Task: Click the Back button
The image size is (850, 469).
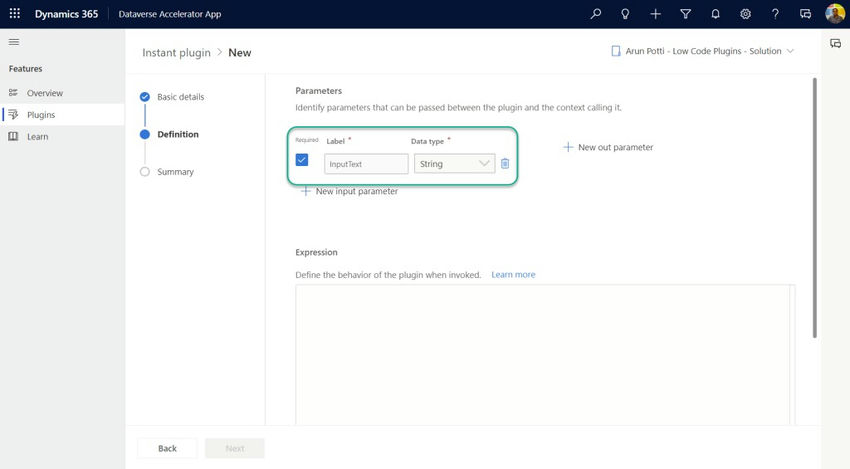Action: coord(167,448)
